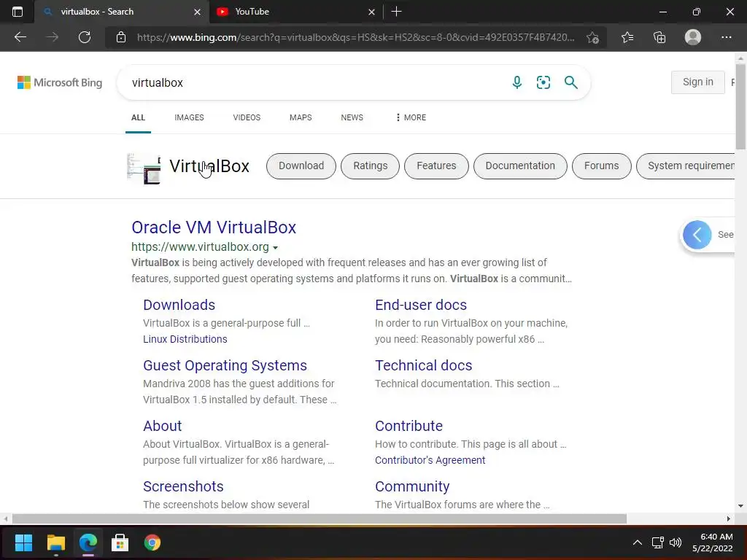Click the magnifier search icon
Viewport: 747px width, 560px height.
(570, 82)
